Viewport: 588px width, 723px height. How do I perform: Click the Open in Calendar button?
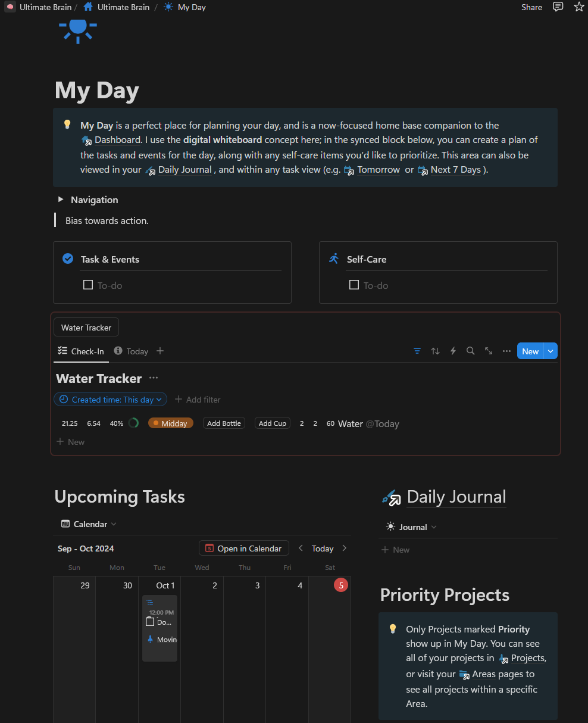point(244,549)
